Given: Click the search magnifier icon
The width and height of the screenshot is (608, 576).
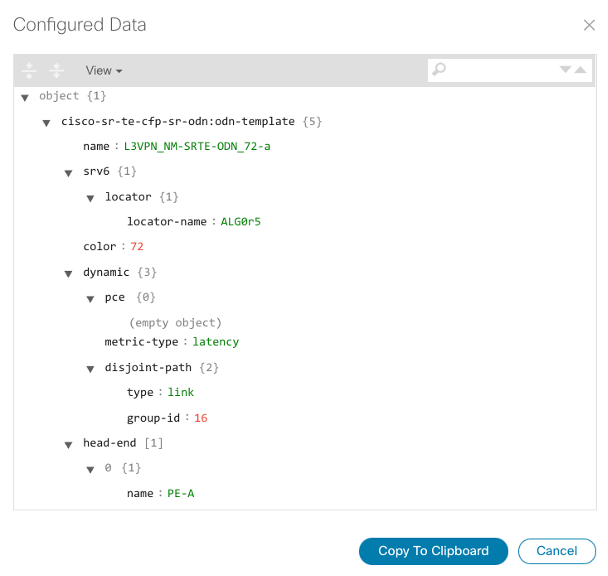Looking at the screenshot, I should (439, 69).
